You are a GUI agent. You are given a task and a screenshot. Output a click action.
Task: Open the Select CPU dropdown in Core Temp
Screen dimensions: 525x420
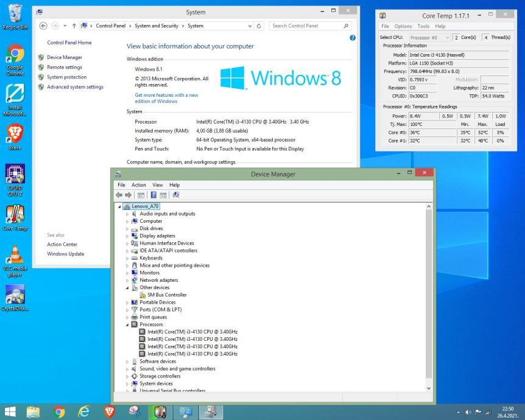[431, 38]
